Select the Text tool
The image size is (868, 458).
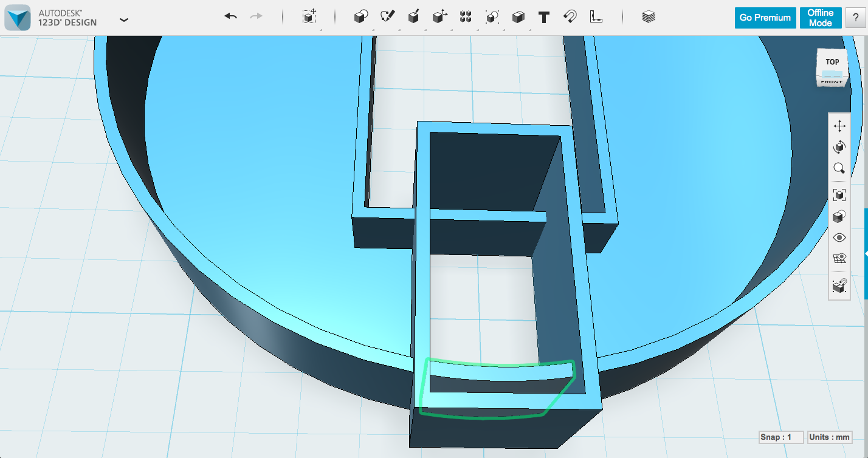(x=544, y=17)
